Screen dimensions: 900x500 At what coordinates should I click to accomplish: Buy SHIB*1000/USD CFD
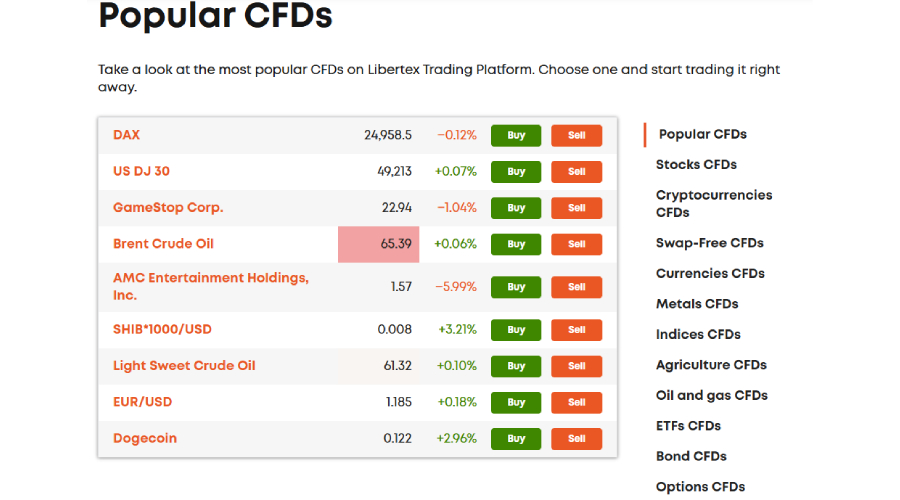click(x=516, y=330)
